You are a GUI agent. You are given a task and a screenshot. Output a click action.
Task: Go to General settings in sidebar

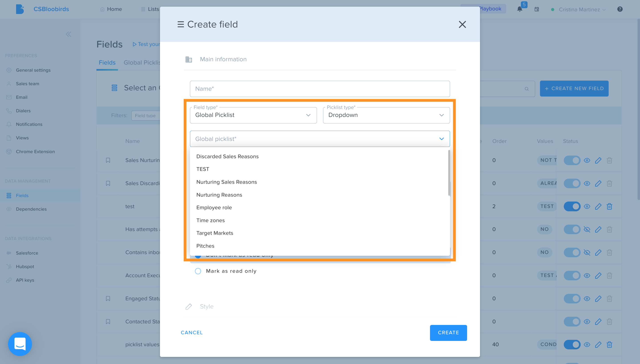click(33, 70)
